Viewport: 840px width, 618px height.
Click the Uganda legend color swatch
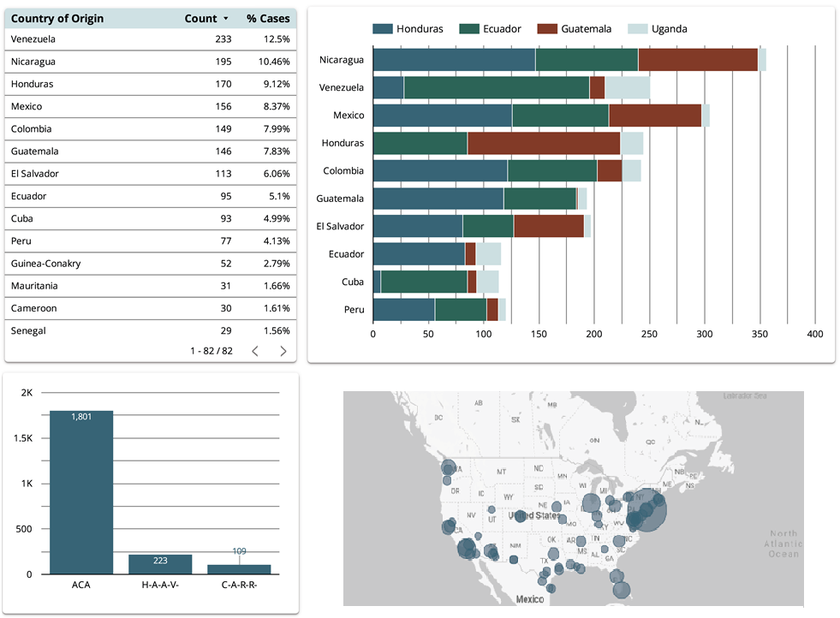tap(638, 29)
